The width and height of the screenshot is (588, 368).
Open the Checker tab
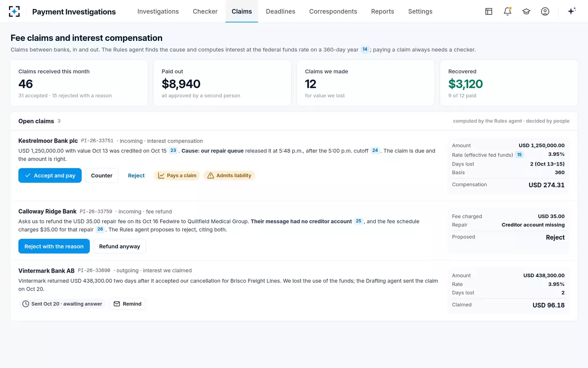(x=205, y=11)
